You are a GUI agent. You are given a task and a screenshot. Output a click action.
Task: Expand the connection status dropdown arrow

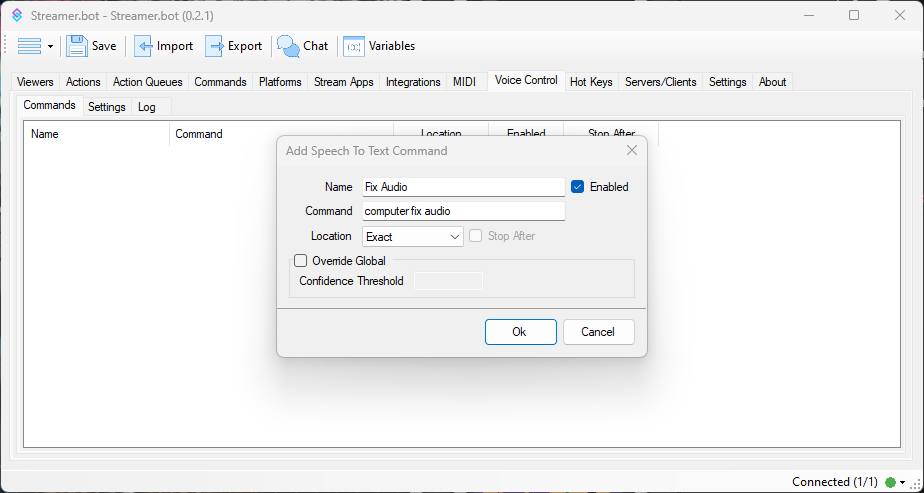(903, 483)
